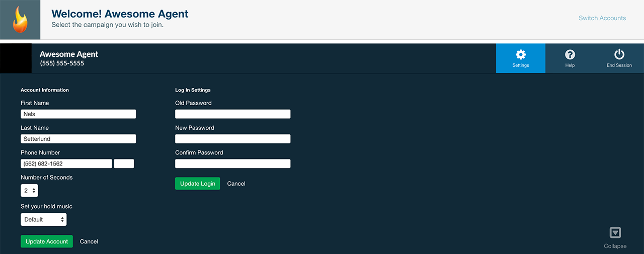Click the Last Name field with Setterlund
Image resolution: width=644 pixels, height=254 pixels.
coord(78,139)
